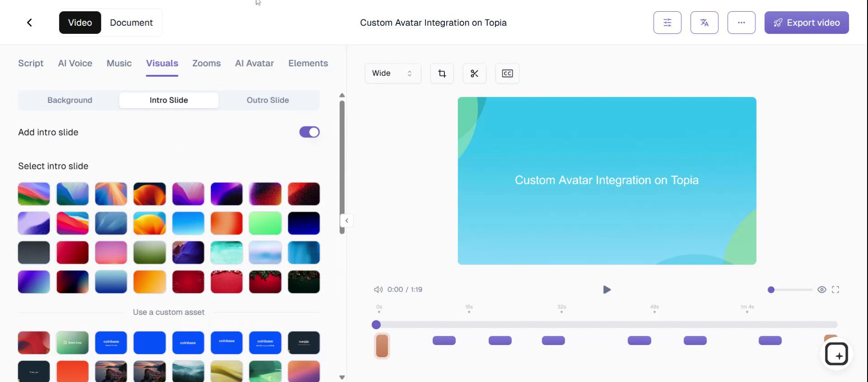Choose the dark gray intro slide
Viewport: 868px width, 382px height.
34,252
